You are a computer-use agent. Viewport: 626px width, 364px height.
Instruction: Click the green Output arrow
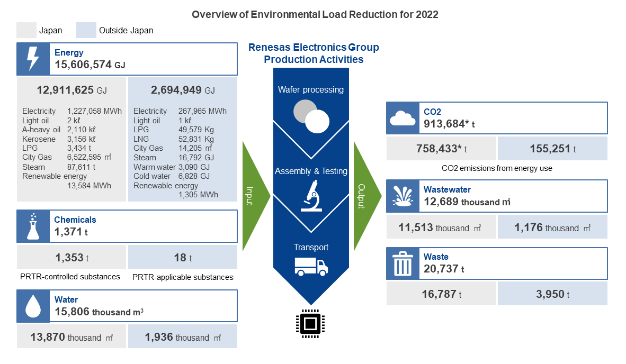[x=368, y=196]
